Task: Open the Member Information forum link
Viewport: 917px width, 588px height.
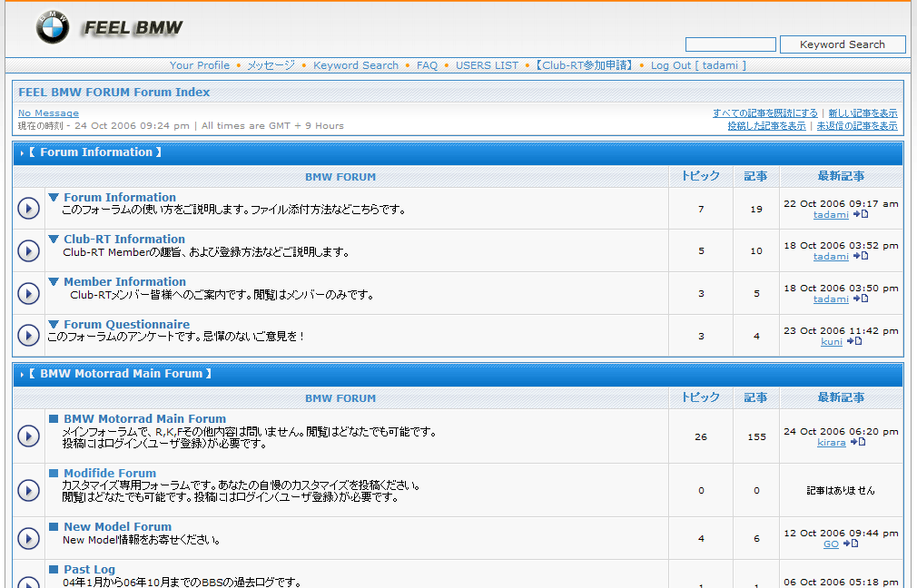Action: 124,281
